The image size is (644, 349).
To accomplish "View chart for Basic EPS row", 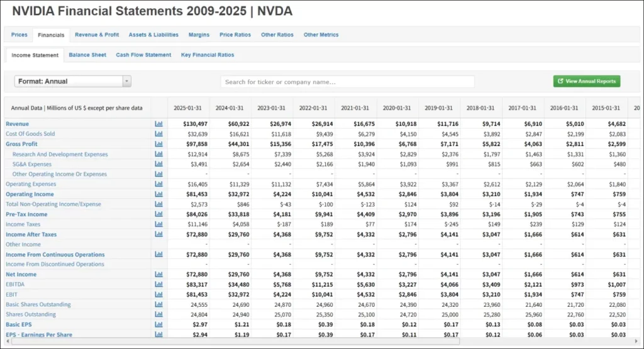I will 158,324.
